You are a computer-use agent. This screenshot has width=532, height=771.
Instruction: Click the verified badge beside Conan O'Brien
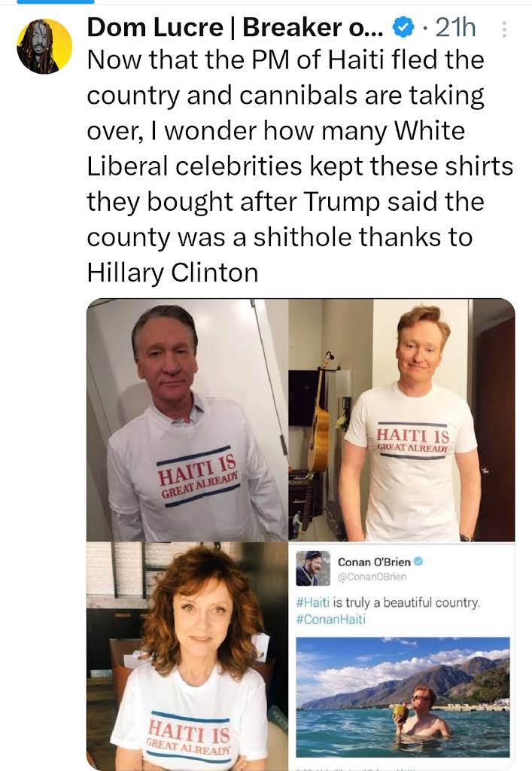(x=419, y=562)
